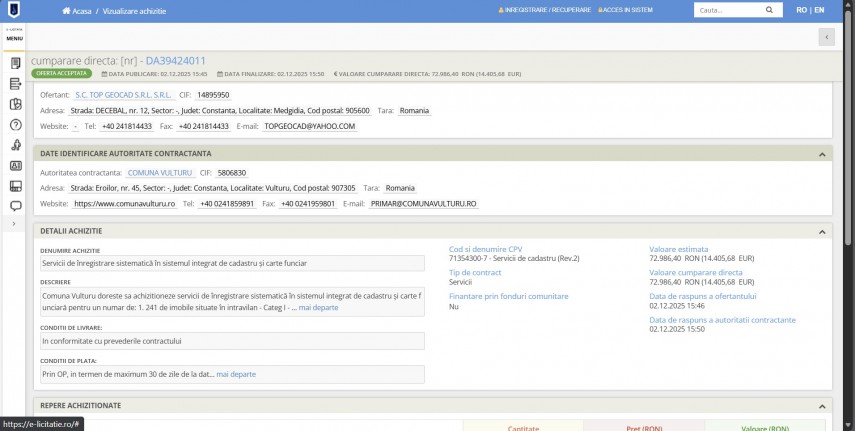Click the e-Licitatie coat of arms logo
Image resolution: width=855 pixels, height=431 pixels.
[x=14, y=10]
